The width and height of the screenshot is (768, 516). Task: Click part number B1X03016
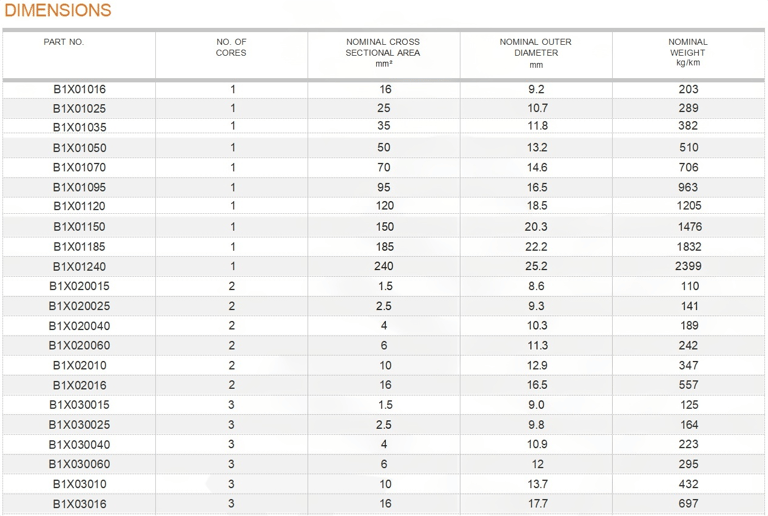(x=79, y=504)
